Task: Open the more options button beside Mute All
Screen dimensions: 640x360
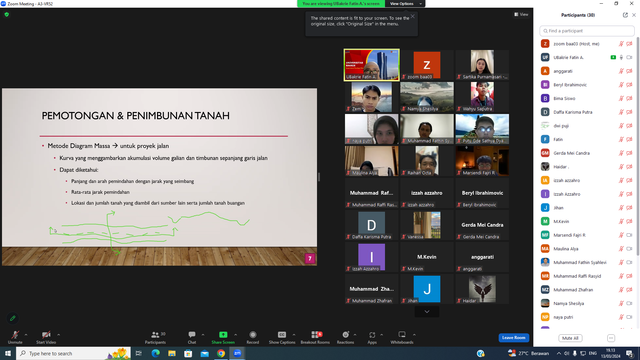Action: pyautogui.click(x=611, y=338)
